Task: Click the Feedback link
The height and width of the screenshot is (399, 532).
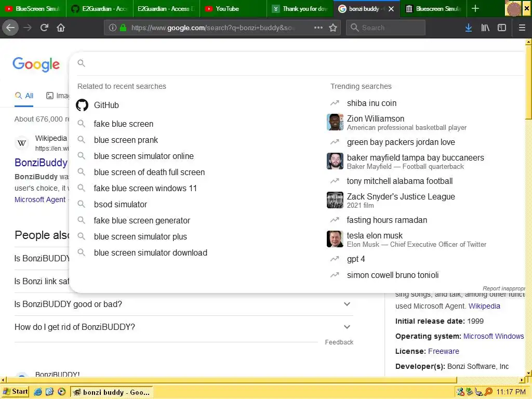Action: click(339, 342)
